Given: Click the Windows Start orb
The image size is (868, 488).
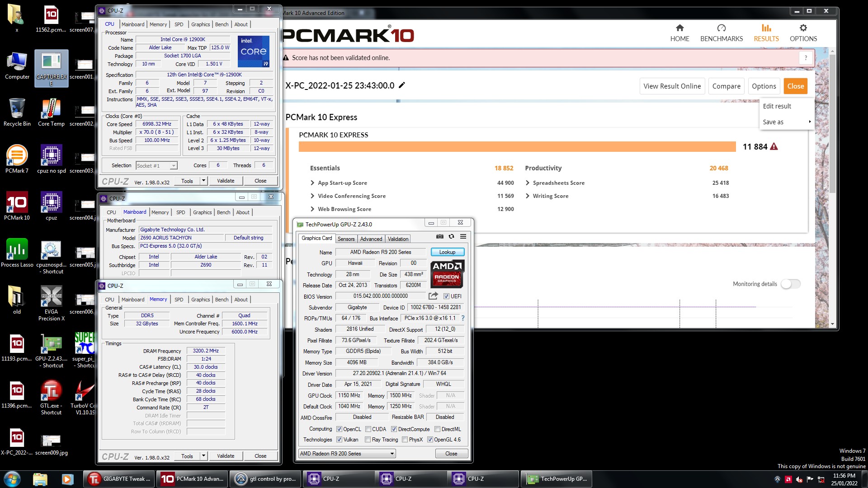Looking at the screenshot, I should [x=12, y=479].
